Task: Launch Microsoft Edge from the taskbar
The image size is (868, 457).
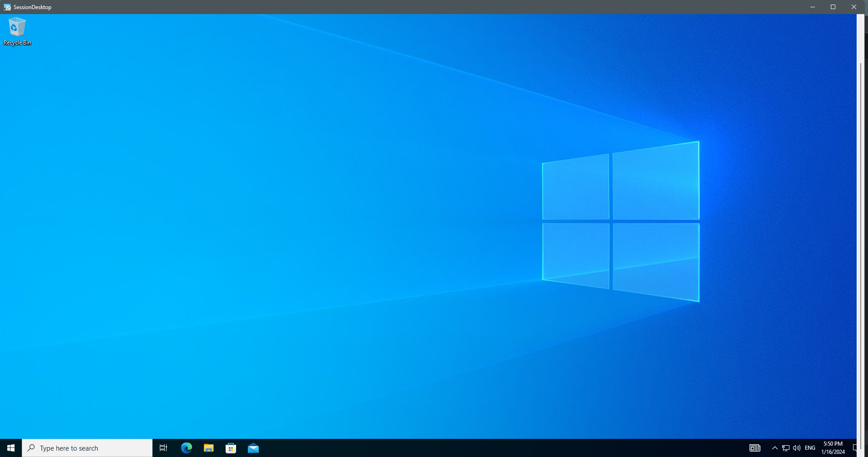Action: tap(186, 448)
